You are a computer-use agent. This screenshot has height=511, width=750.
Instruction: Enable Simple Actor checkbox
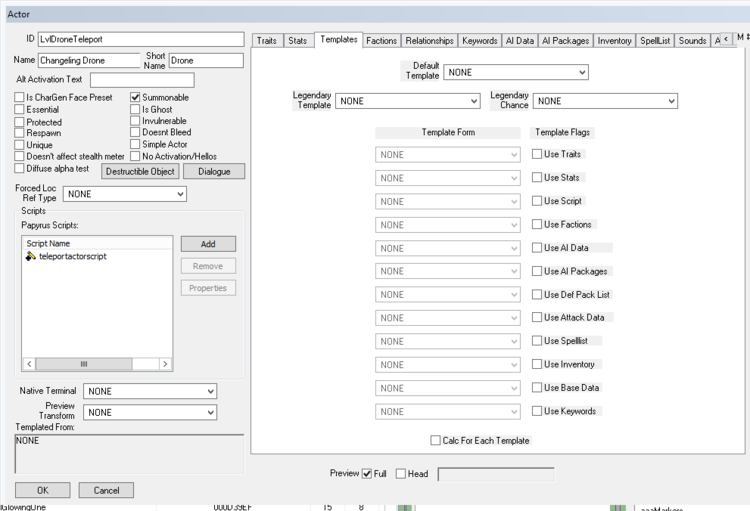coord(135,144)
